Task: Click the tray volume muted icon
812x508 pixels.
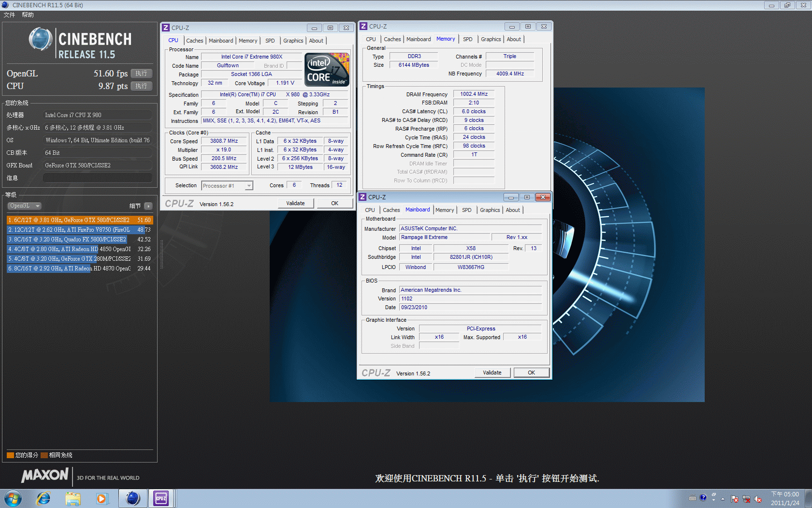Action: point(758,499)
